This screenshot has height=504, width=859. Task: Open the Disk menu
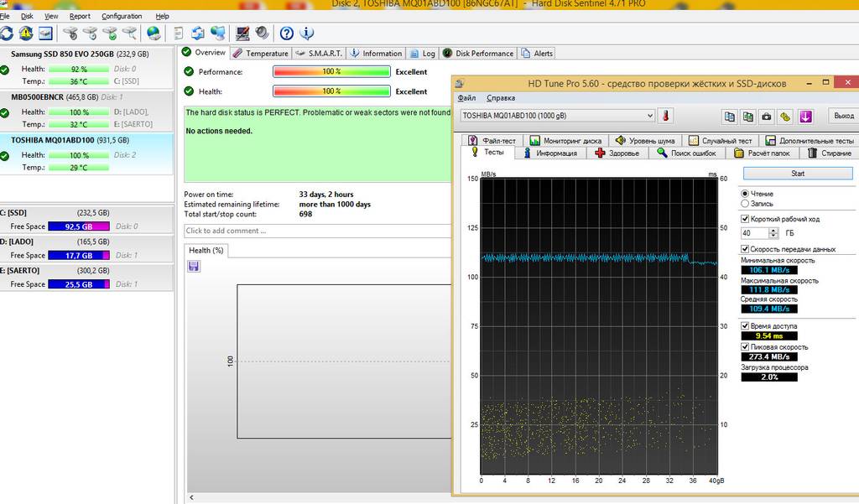coord(28,17)
